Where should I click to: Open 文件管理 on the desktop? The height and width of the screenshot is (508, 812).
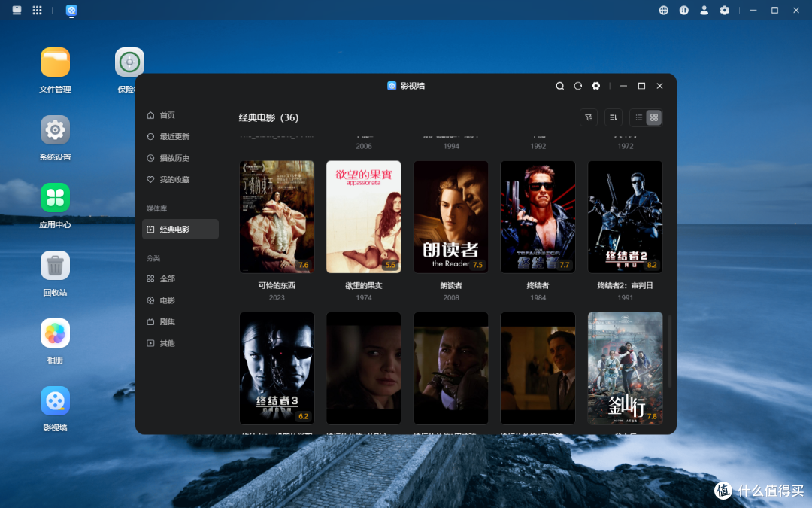point(56,71)
